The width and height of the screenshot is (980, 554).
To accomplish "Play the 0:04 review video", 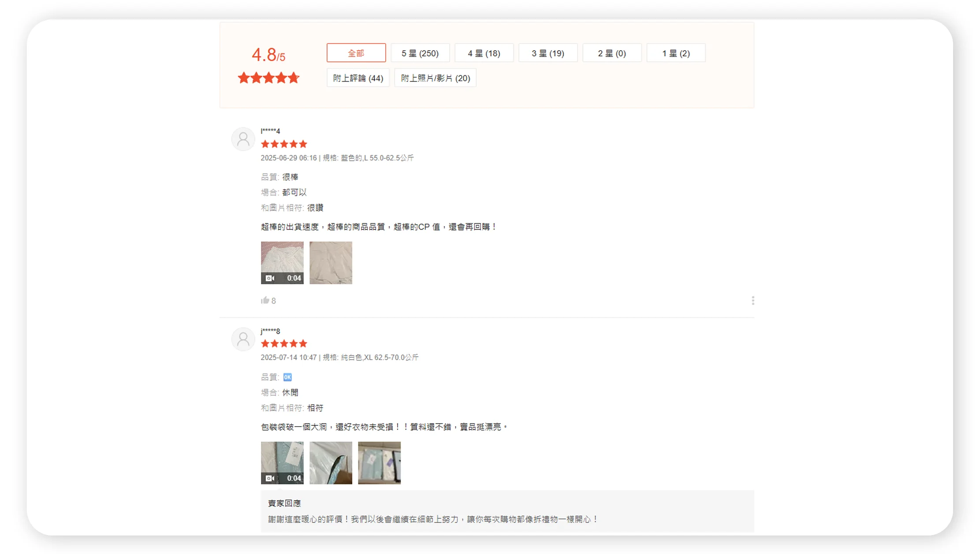I will click(282, 263).
